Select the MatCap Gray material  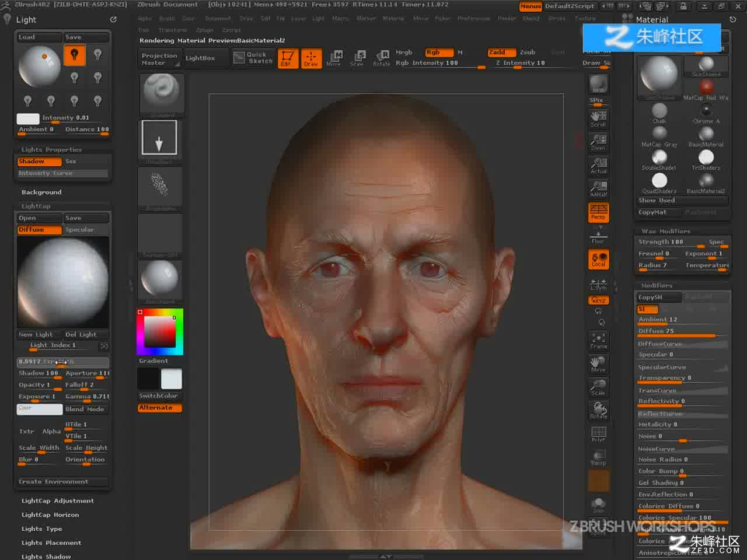click(x=659, y=136)
